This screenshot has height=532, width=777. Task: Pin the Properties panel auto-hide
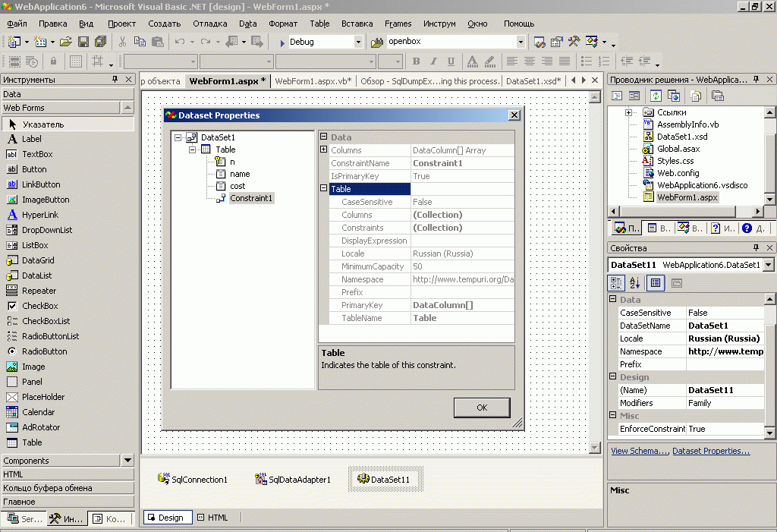tap(757, 247)
